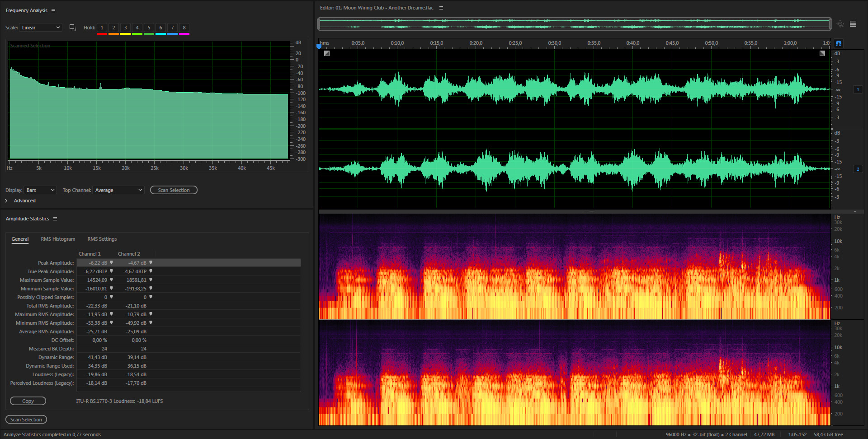
Task: Click the waveform/spectral divider handle
Action: coord(591,211)
